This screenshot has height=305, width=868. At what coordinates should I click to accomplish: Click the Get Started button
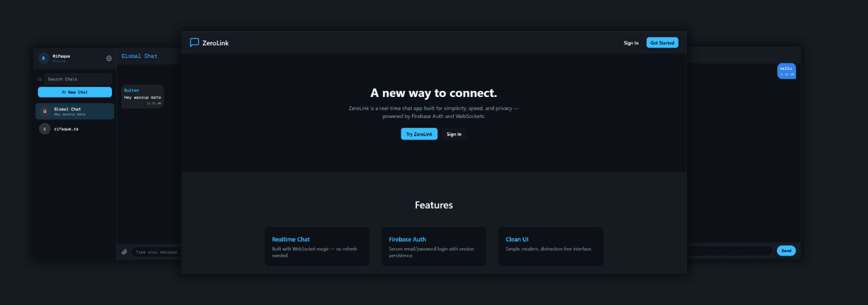click(662, 43)
